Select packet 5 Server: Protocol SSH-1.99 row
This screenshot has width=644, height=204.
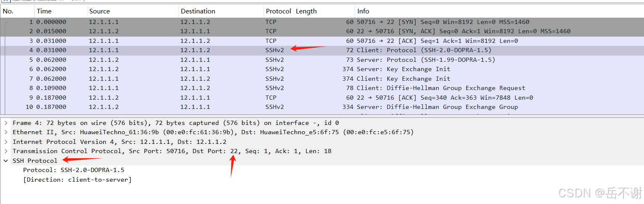[322, 60]
